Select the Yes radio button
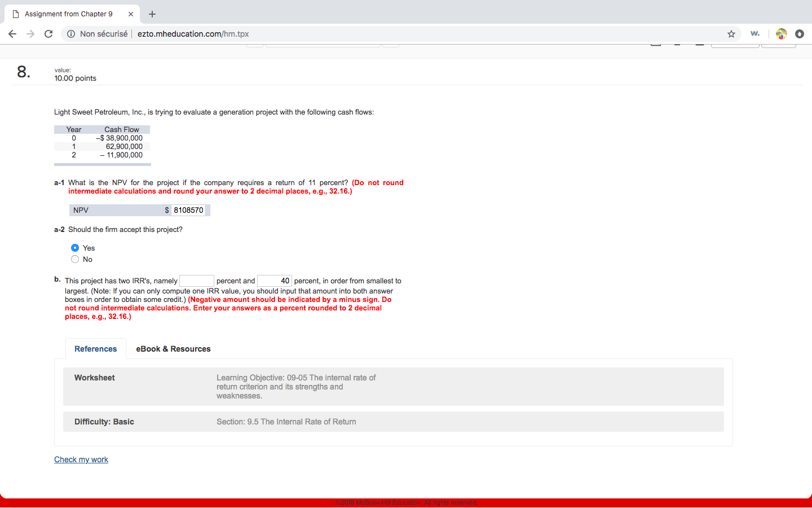Screen dimensions: 812x508 [x=75, y=247]
